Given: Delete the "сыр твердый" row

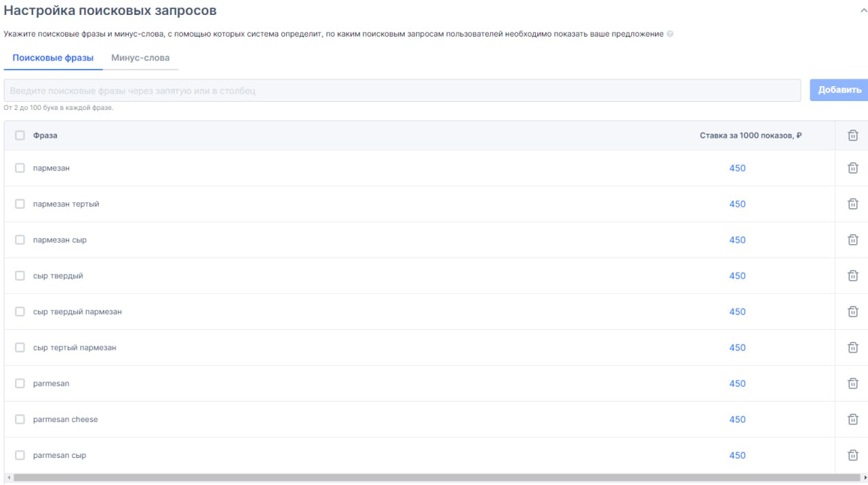Looking at the screenshot, I should 853,276.
